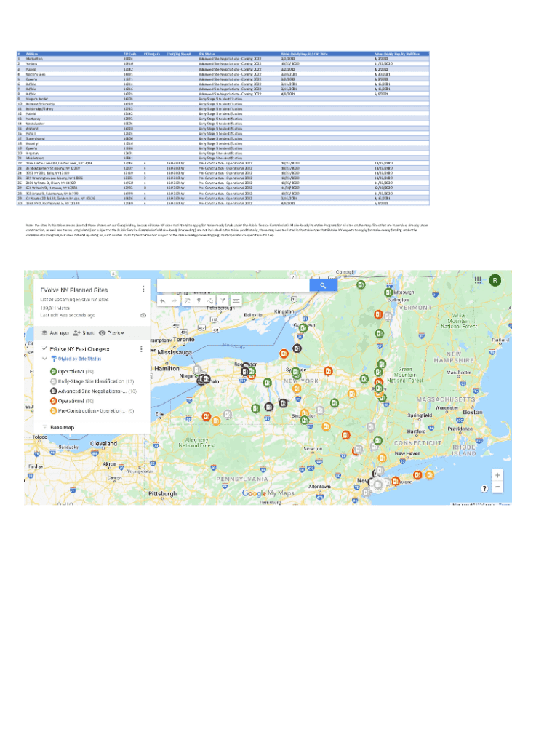The image size is (560, 745).
Task: Collapse the Styled by Site Status legend
Action: (x=44, y=359)
